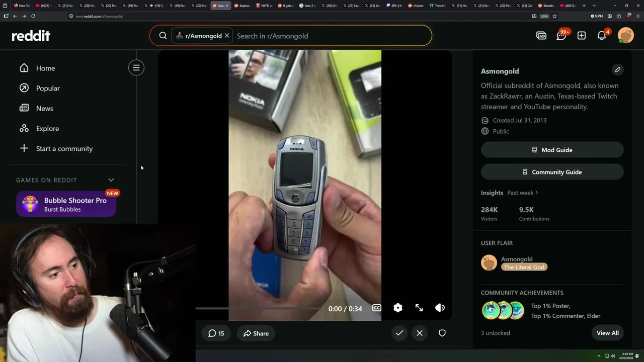Viewport: 644px width, 362px height.
Task: Click the achievement badge icons
Action: [x=503, y=310]
